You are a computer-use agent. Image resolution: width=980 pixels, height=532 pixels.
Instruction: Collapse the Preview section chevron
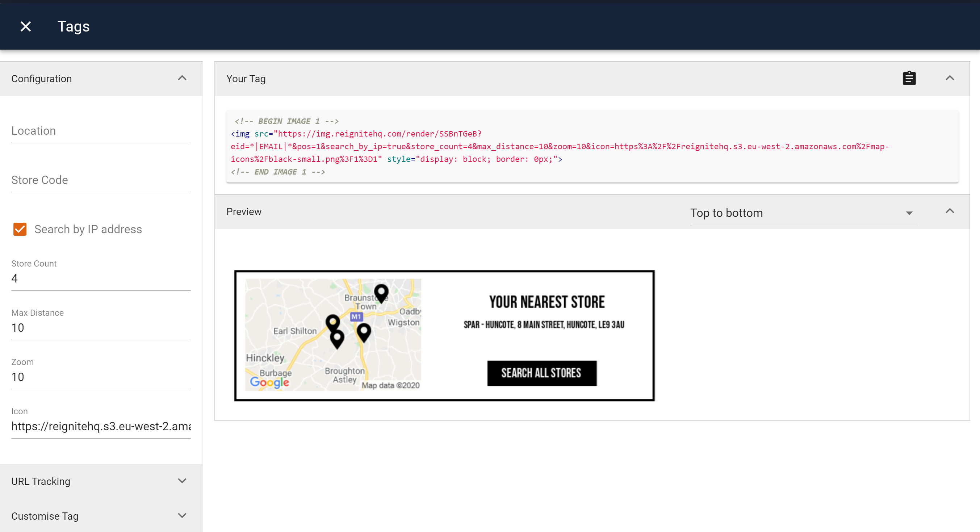coord(950,211)
